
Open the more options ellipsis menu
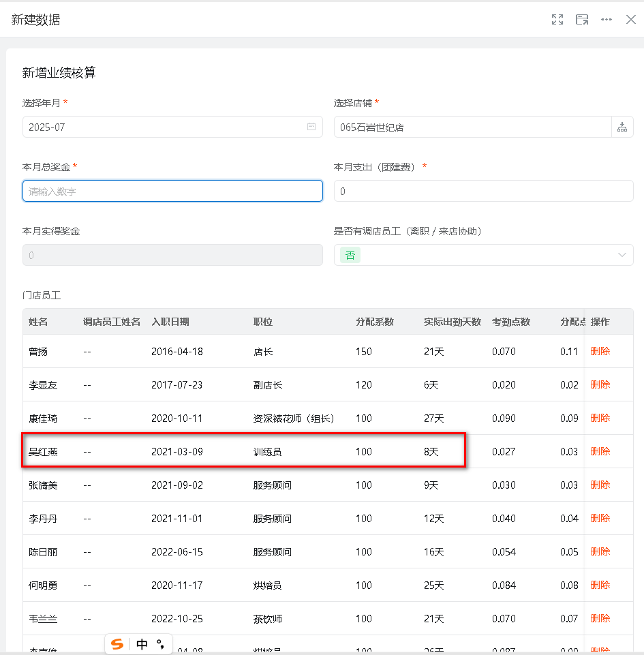pyautogui.click(x=607, y=20)
